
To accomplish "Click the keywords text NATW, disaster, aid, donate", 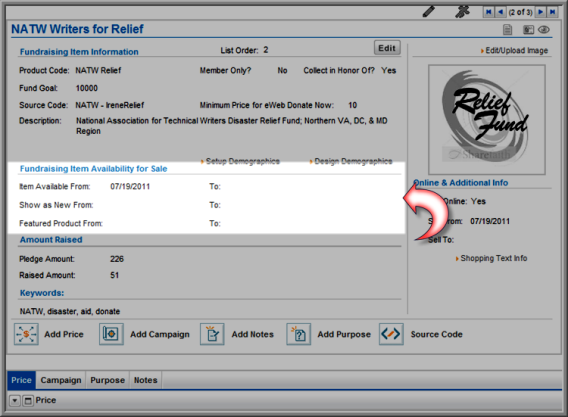I will tap(70, 311).
